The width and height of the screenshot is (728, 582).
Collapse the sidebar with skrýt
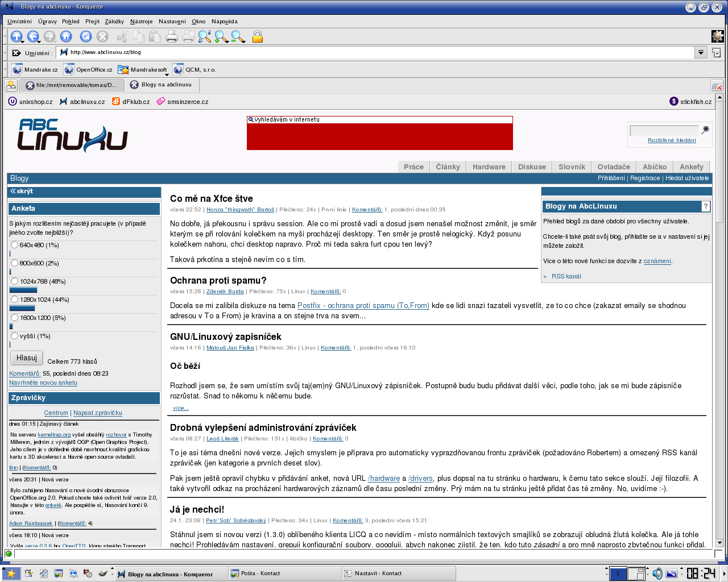pyautogui.click(x=22, y=192)
